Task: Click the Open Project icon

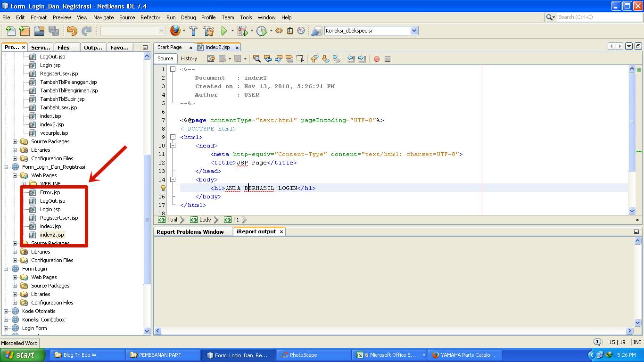Action: coord(39,31)
